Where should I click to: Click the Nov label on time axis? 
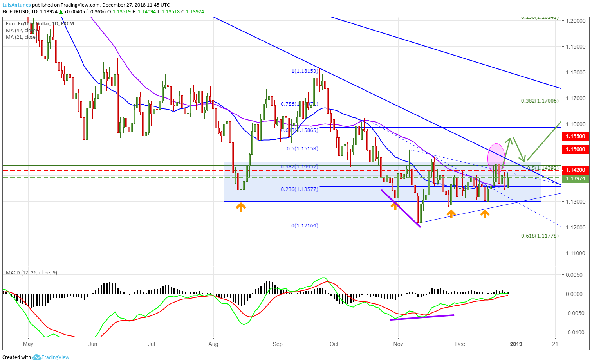coord(398,344)
